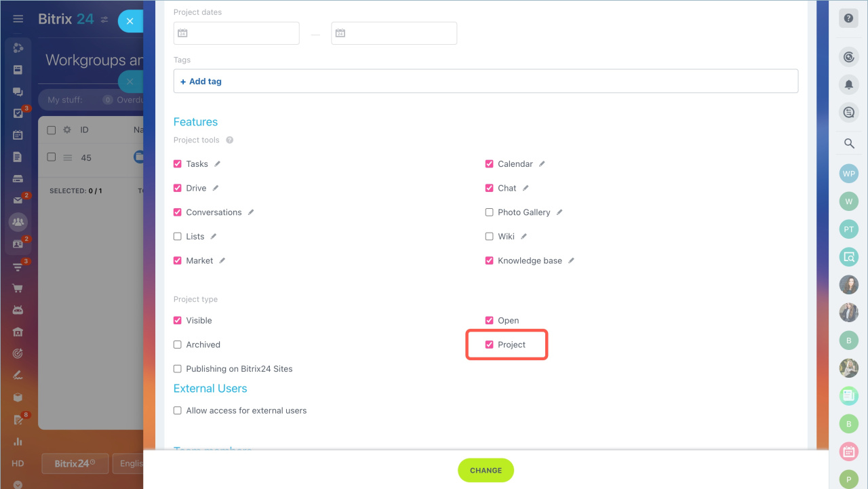Uncheck the Project type checkbox
This screenshot has height=489, width=868.
[x=490, y=345]
